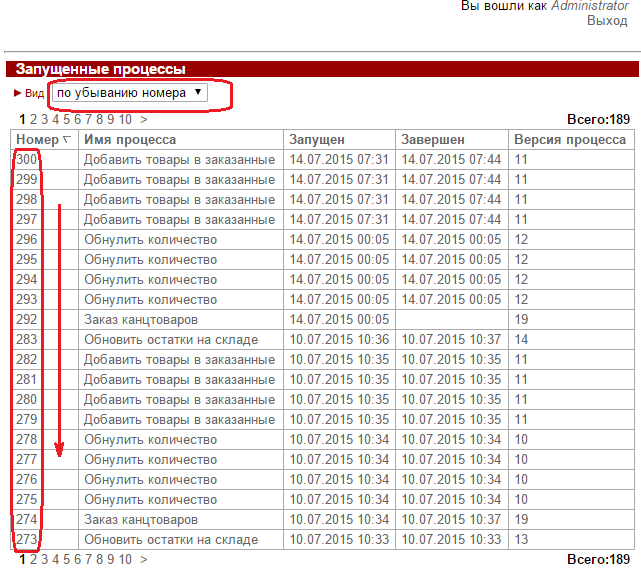Go to page 3 in top pagination
This screenshot has height=576, width=641.
coord(44,119)
